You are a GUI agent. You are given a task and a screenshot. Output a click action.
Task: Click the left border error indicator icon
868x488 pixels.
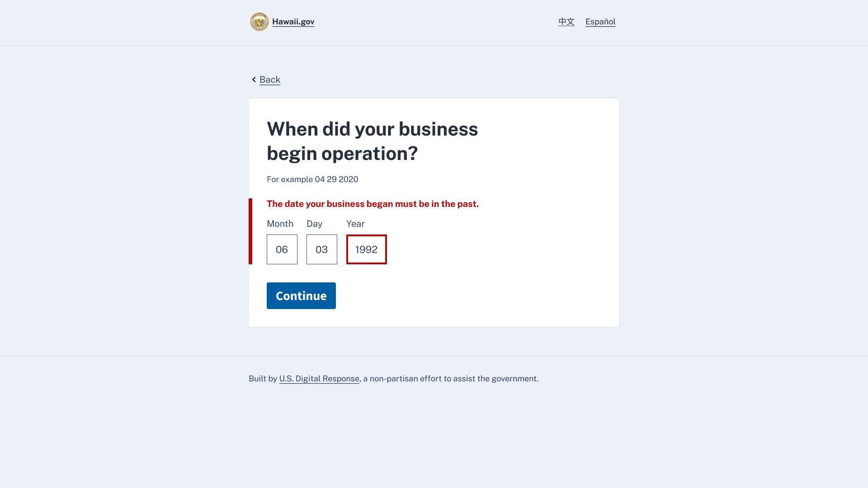pos(250,231)
